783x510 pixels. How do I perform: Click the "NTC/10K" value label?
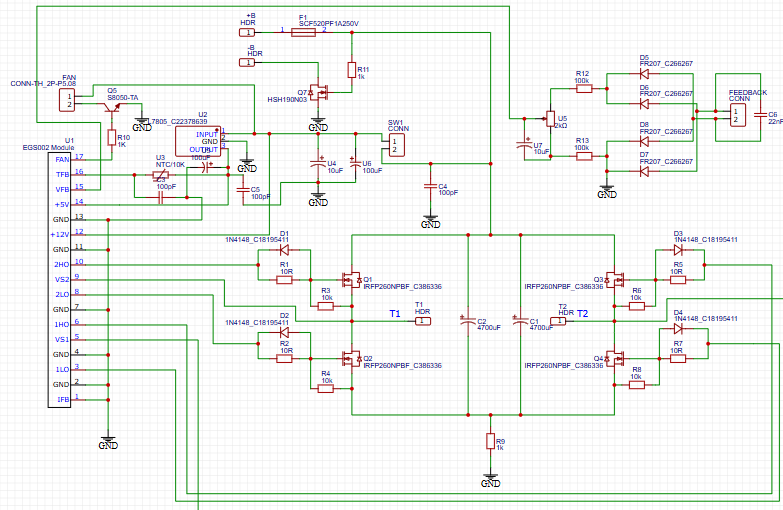[170, 164]
